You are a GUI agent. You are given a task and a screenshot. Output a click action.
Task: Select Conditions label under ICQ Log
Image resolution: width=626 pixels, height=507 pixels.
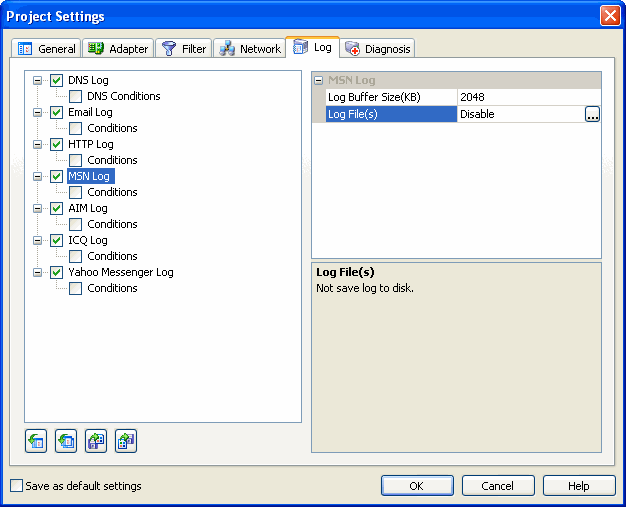pyautogui.click(x=112, y=256)
